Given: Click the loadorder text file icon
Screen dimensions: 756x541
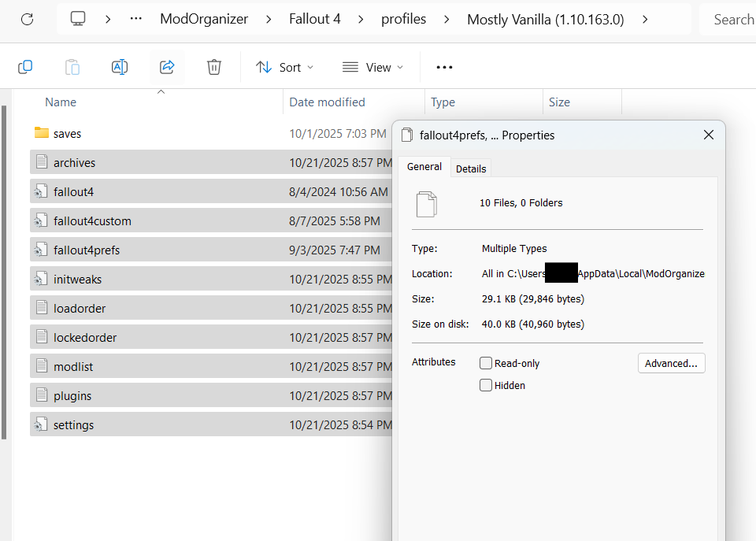Looking at the screenshot, I should click(x=42, y=308).
